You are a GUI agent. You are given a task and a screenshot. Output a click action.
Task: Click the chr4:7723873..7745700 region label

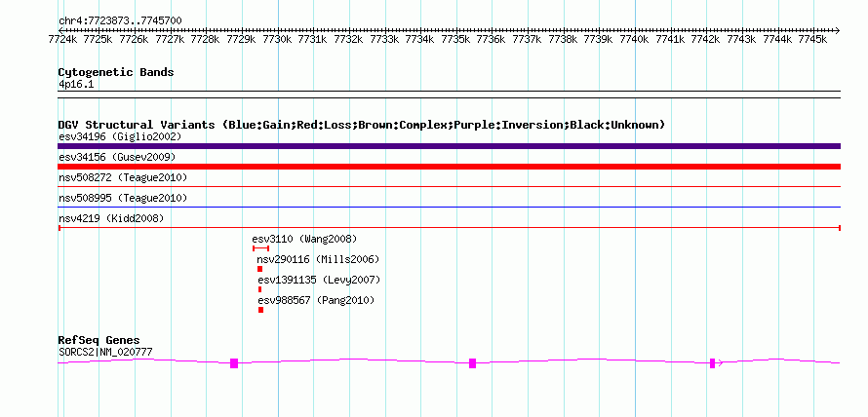click(x=120, y=20)
